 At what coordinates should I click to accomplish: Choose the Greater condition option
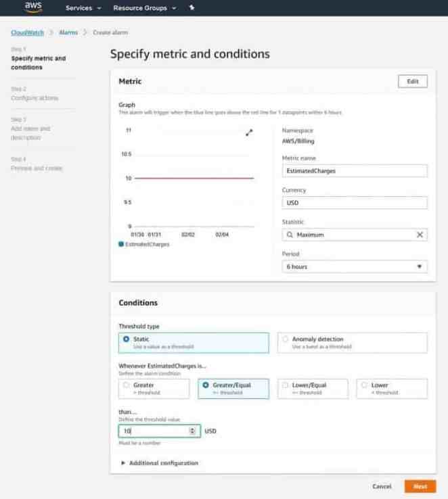[x=154, y=389]
